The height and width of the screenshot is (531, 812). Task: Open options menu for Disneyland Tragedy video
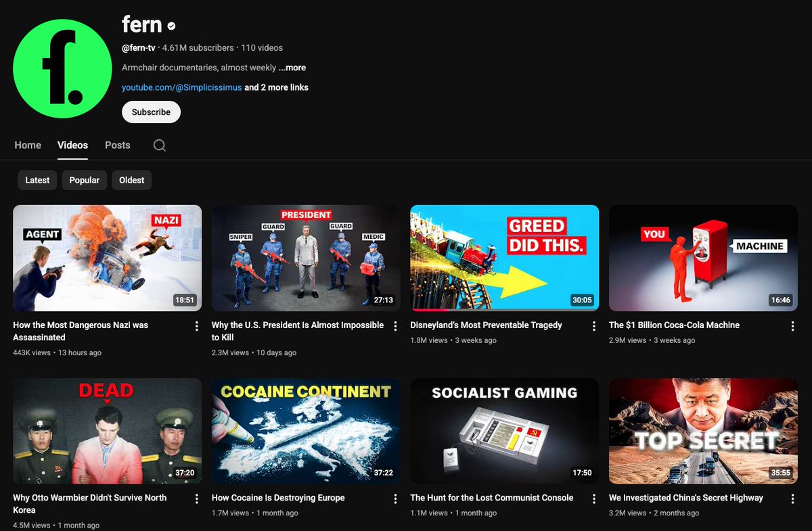tap(594, 326)
